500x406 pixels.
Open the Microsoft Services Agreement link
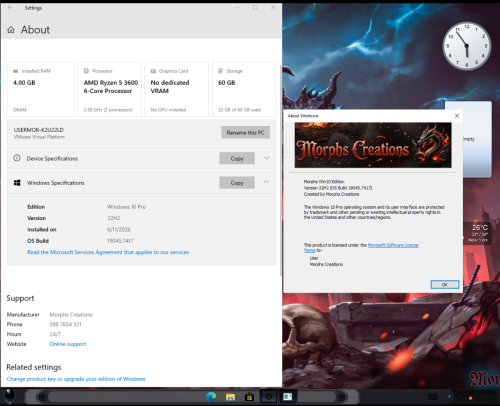pyautogui.click(x=108, y=252)
